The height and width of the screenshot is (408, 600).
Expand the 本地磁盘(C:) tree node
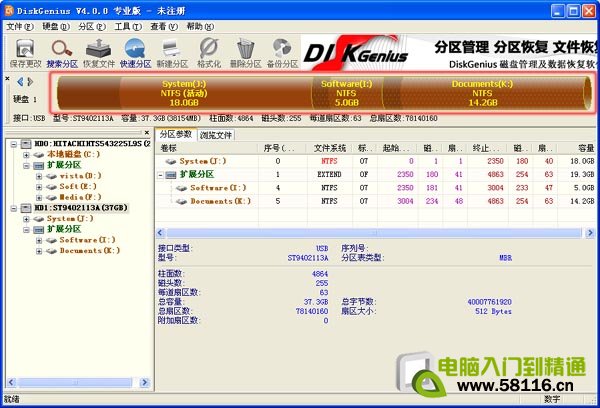tap(25, 153)
